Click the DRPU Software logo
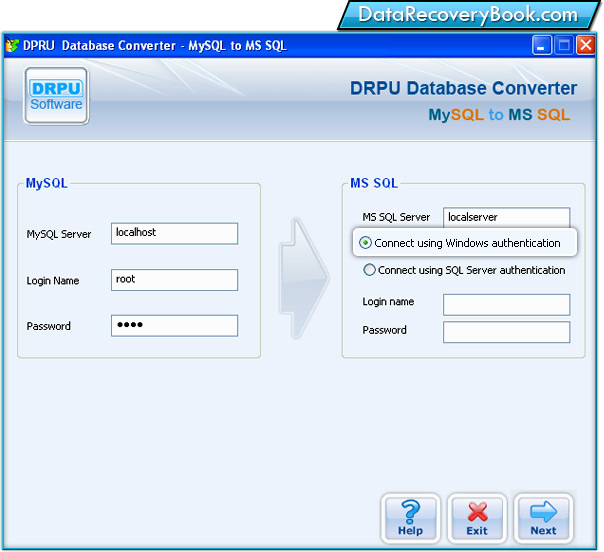The height and width of the screenshot is (552, 604). click(56, 96)
